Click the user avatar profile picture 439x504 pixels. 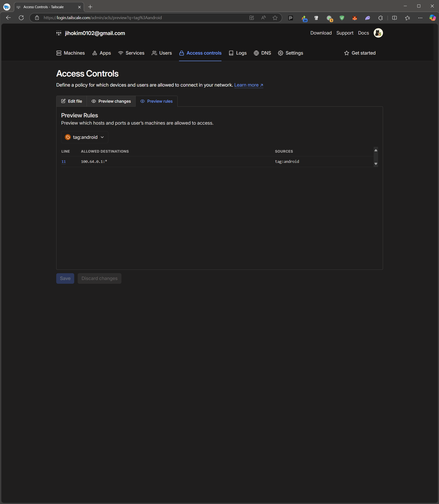378,33
